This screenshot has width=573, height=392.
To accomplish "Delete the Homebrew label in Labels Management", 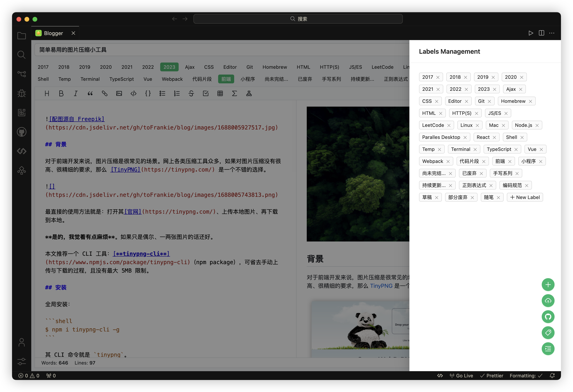I will (x=530, y=101).
